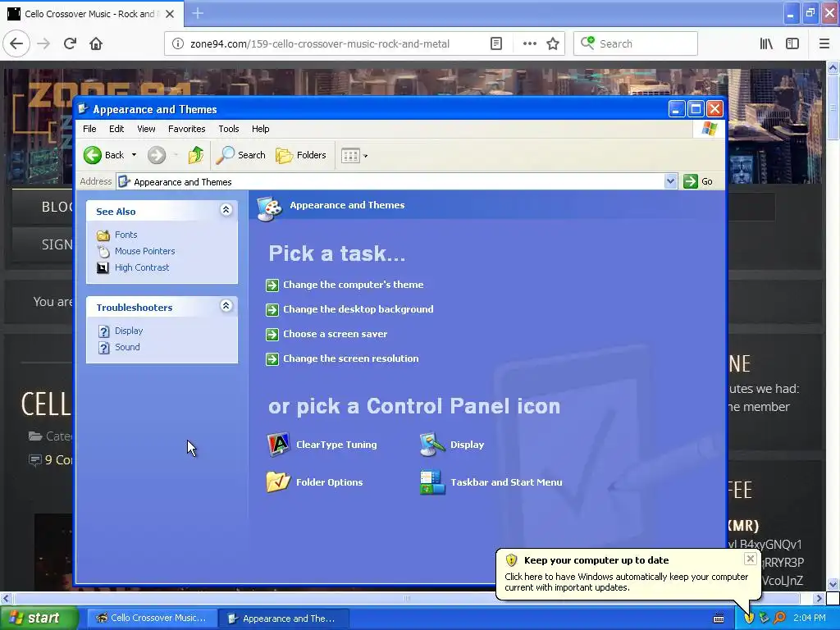This screenshot has width=840, height=630.
Task: Click the Firefox horizontal scrollbar right arrow
Action: point(819,598)
